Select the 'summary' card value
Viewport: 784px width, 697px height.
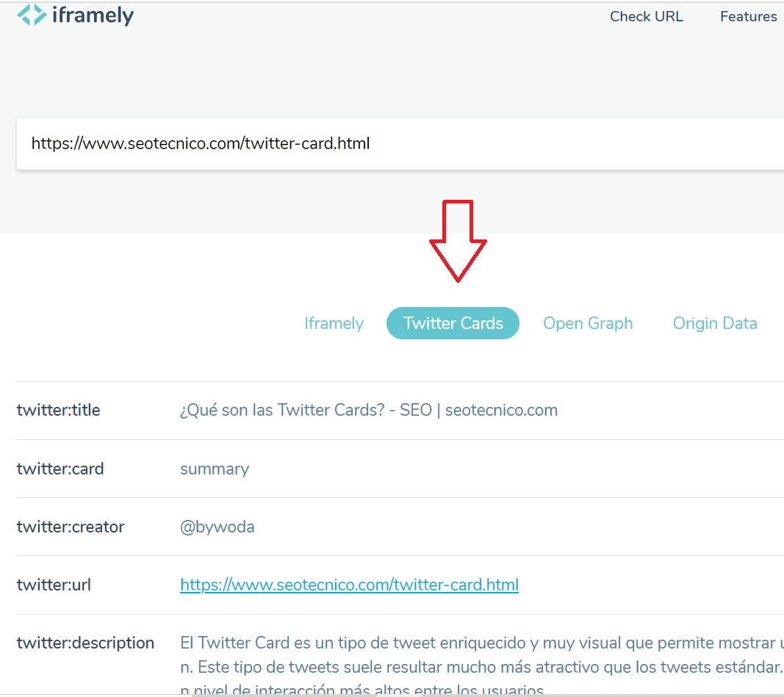[x=215, y=469]
